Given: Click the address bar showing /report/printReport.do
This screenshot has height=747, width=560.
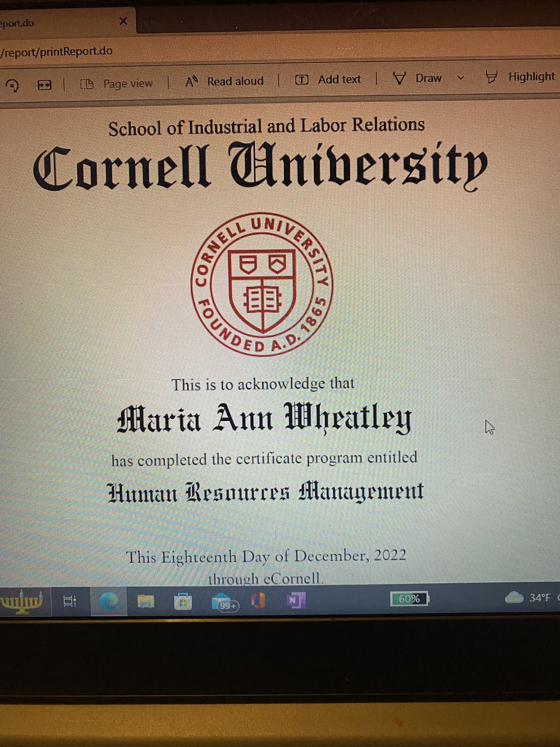Looking at the screenshot, I should pos(57,51).
